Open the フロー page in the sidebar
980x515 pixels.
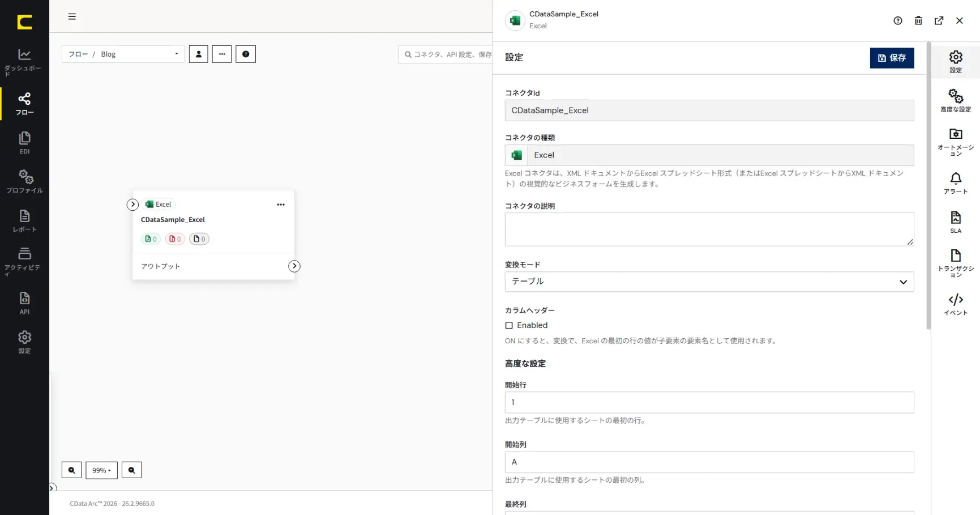pos(24,104)
